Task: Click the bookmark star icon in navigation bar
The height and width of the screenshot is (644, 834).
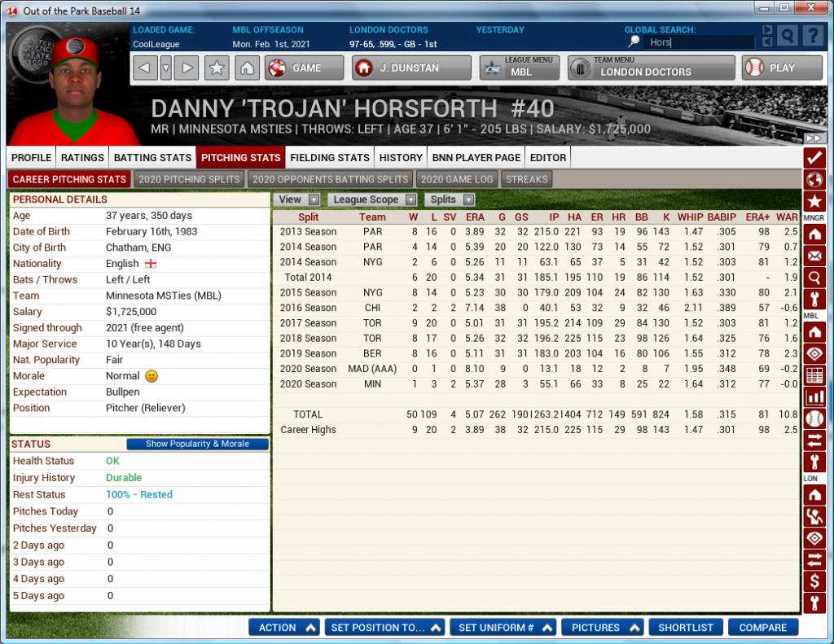Action: tap(217, 68)
